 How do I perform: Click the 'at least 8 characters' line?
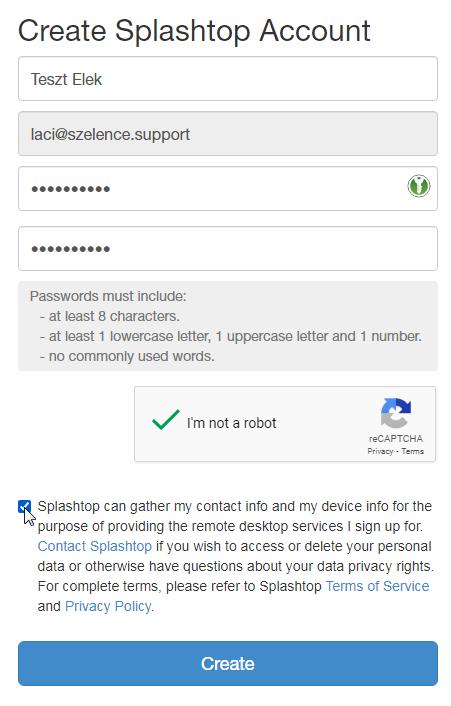point(109,317)
